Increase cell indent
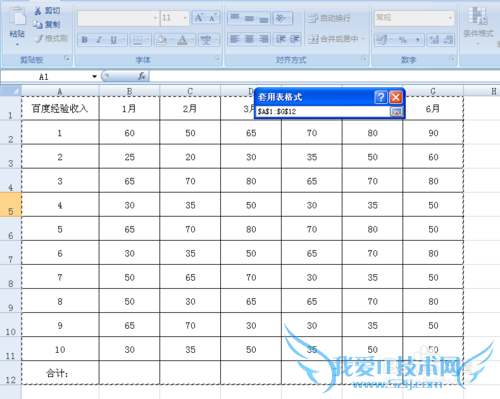 point(294,39)
